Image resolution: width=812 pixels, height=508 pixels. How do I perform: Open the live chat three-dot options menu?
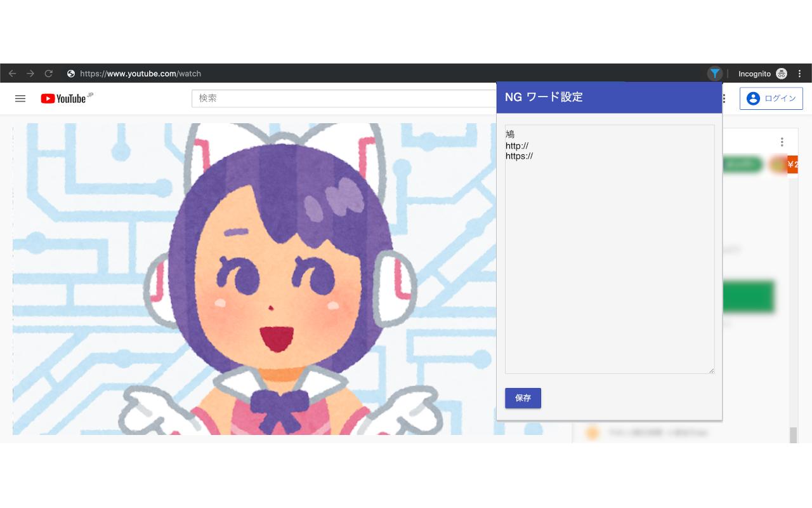click(x=782, y=142)
